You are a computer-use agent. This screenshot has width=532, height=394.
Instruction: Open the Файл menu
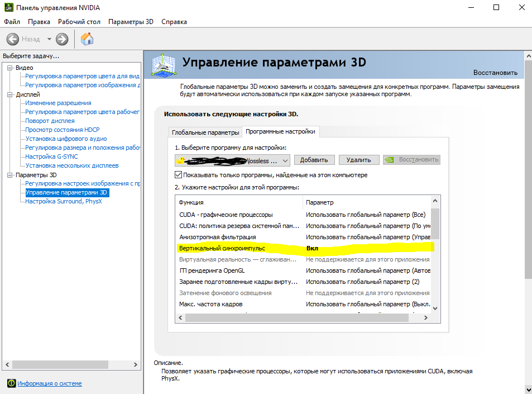(12, 22)
